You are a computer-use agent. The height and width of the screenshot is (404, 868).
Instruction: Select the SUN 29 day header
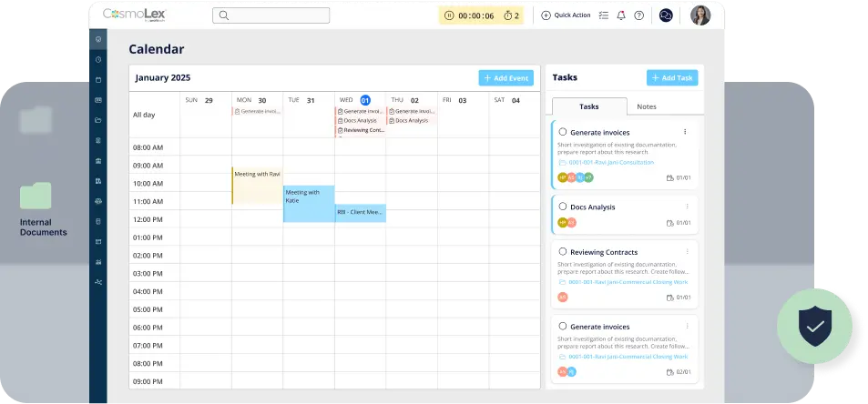tap(199, 100)
